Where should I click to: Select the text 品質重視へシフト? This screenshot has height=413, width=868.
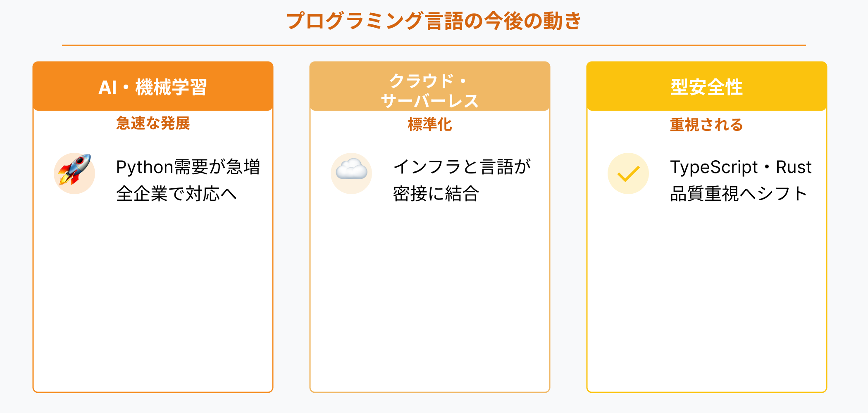(739, 194)
